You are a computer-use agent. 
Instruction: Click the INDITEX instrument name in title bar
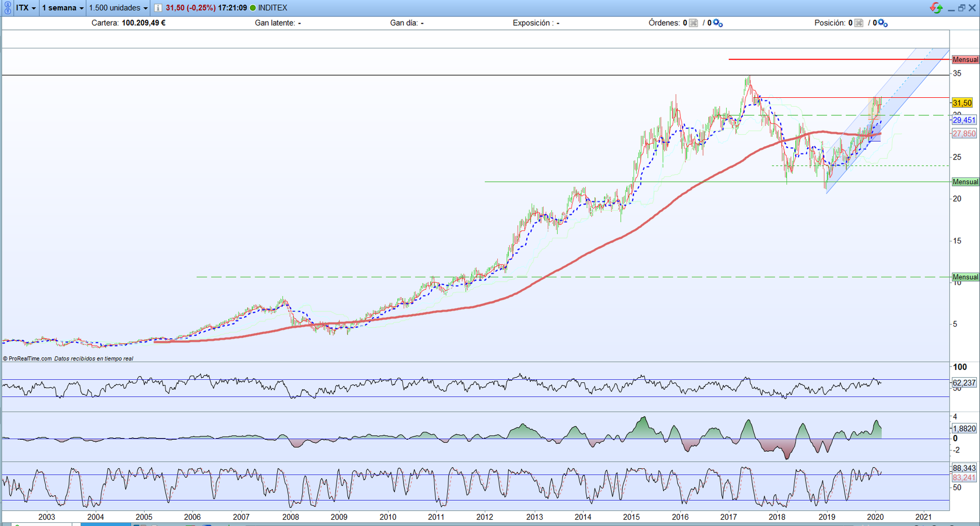point(272,8)
